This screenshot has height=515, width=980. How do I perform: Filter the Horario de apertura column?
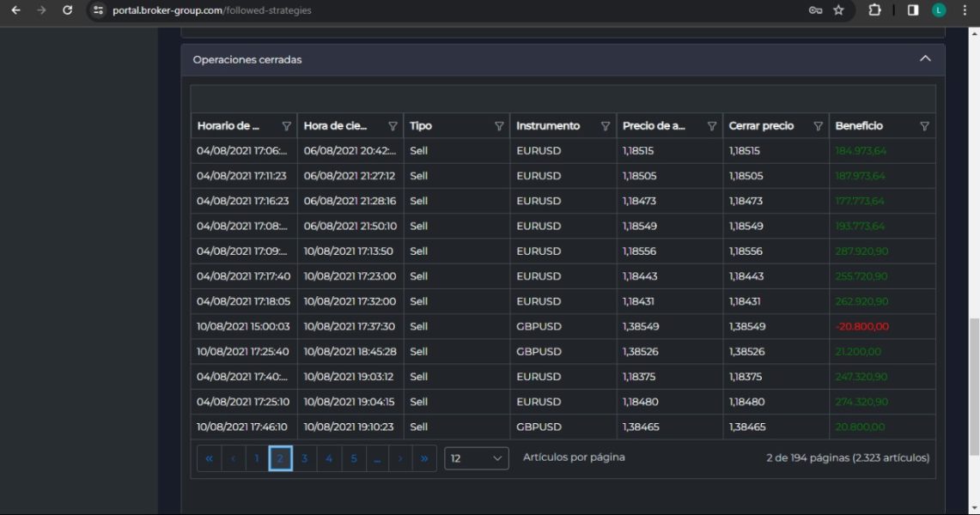coord(286,126)
